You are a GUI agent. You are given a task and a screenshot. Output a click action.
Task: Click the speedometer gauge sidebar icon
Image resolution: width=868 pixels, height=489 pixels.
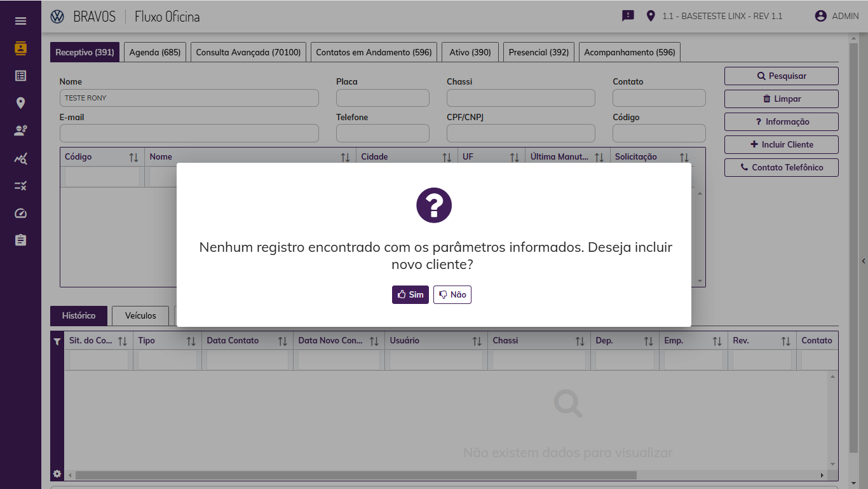[20, 213]
